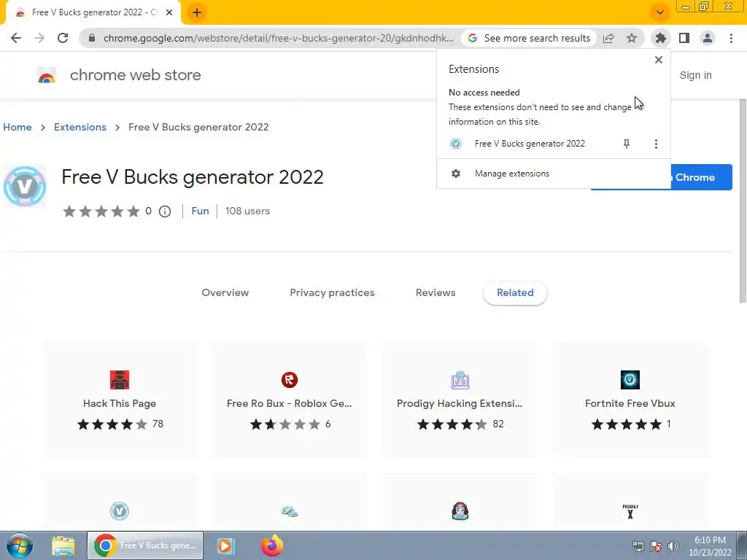Toggle the Extensions puzzle icon
The height and width of the screenshot is (560, 747).
point(660,38)
